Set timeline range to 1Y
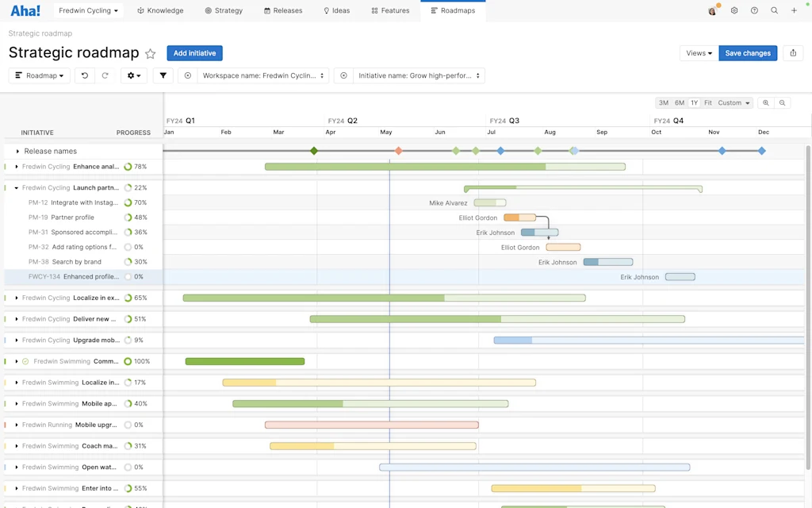Viewport: 812px width, 508px height. [x=695, y=102]
